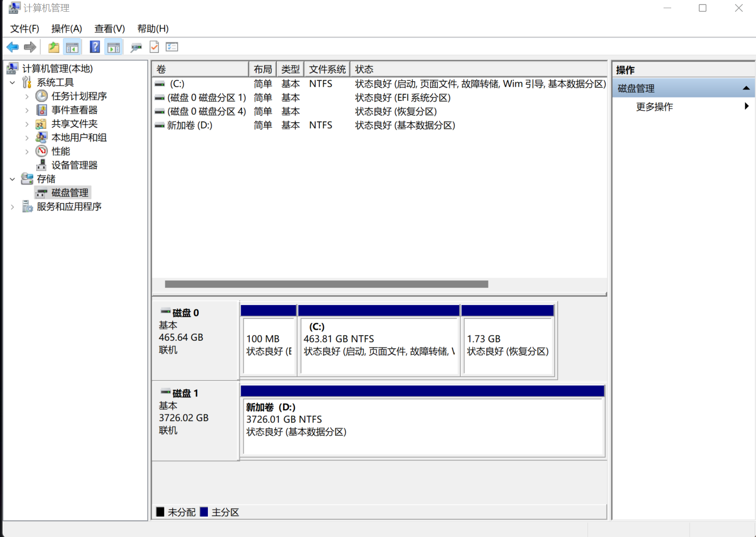Viewport: 756px width, 537px height.
Task: Toggle the Show/Hide Action Pane button
Action: click(x=113, y=48)
